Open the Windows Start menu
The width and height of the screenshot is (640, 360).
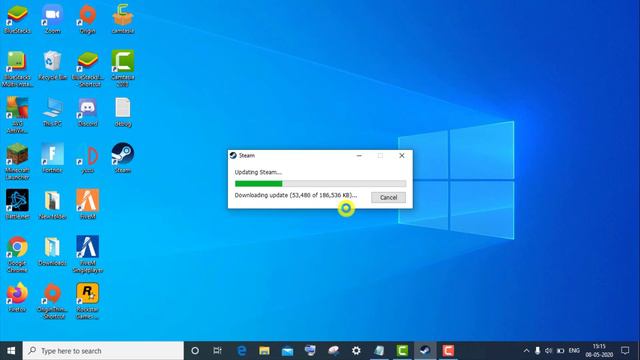[11, 351]
